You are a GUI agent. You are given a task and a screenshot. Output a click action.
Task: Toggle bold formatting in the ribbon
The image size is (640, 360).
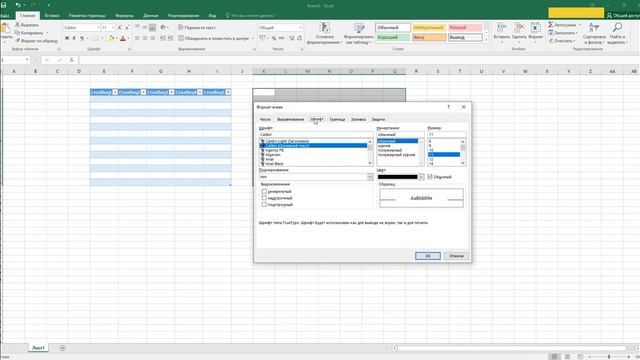pyautogui.click(x=67, y=38)
